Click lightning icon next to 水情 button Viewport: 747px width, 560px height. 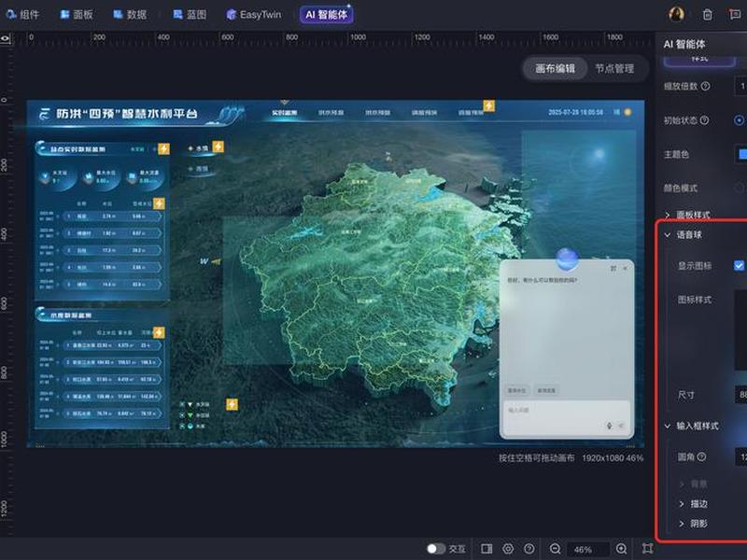(218, 147)
